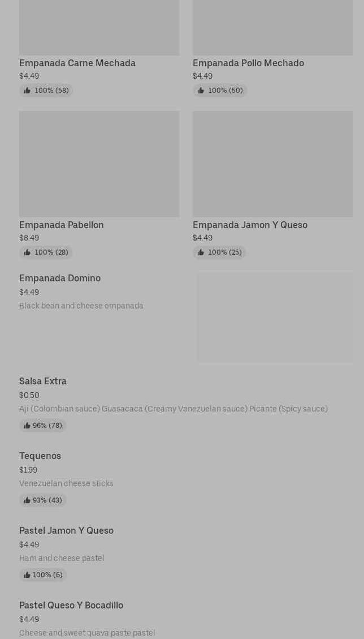Open Pastel Queso Y Bocadillo item
This screenshot has height=639, width=364.
[x=71, y=605]
